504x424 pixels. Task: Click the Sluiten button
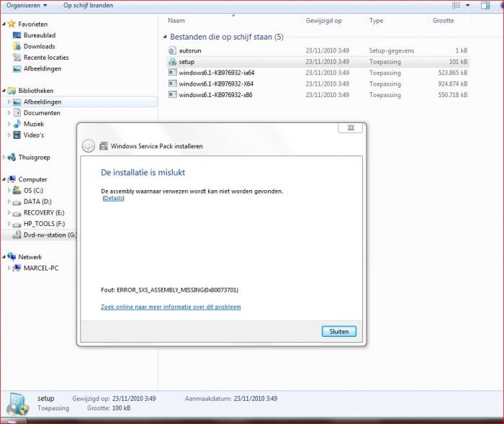(339, 331)
